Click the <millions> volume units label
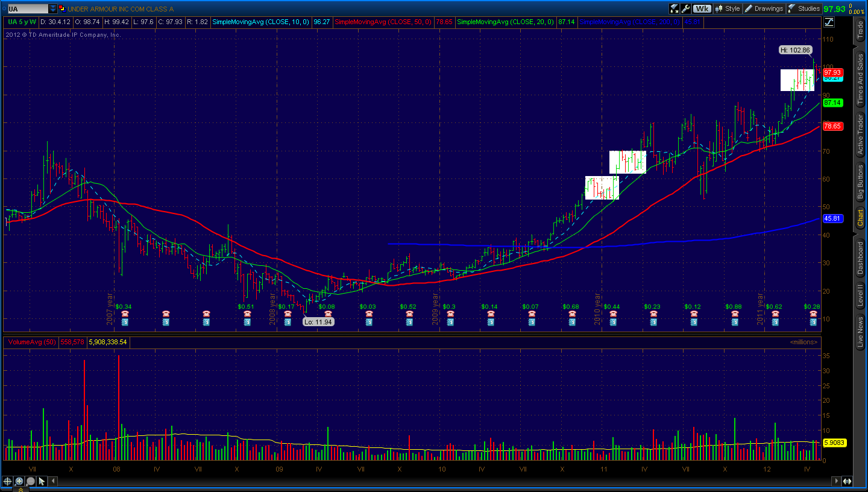This screenshot has width=868, height=492. (804, 342)
